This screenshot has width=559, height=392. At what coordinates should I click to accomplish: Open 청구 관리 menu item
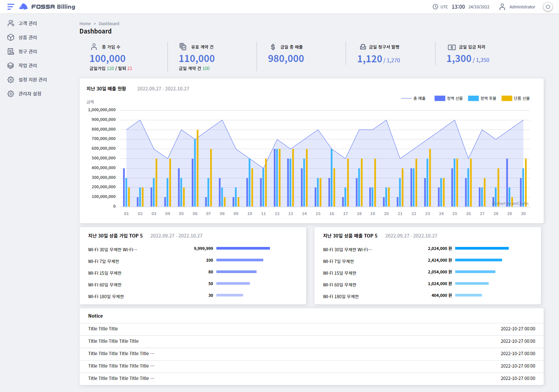tap(27, 51)
